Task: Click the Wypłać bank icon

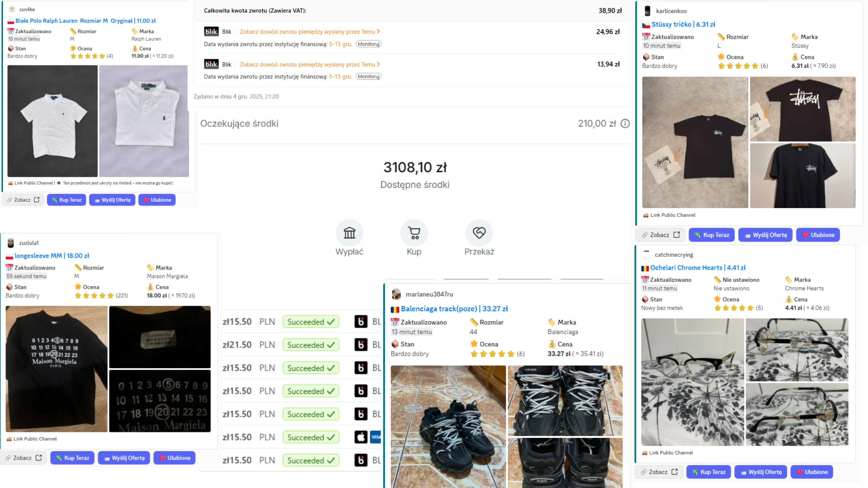Action: pos(349,233)
